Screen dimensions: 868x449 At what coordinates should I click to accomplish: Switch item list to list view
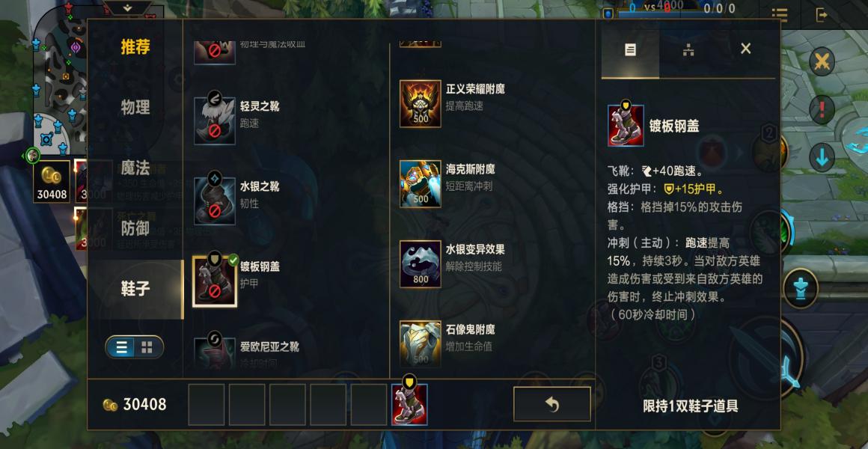(122, 348)
